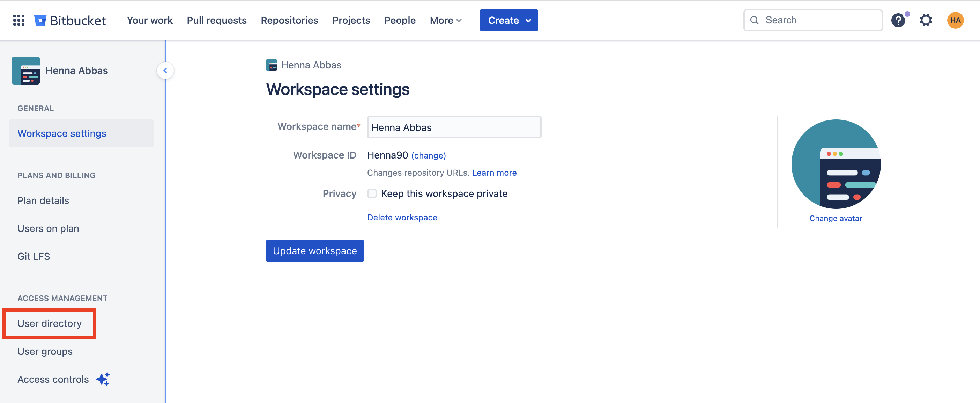This screenshot has width=980, height=403.
Task: Open Users on plan
Action: point(48,228)
